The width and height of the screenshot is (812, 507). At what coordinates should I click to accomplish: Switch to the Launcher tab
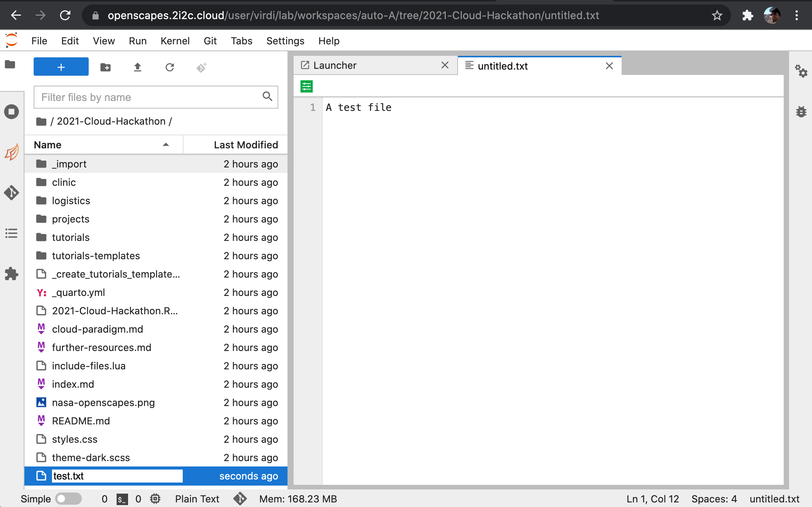coord(335,65)
